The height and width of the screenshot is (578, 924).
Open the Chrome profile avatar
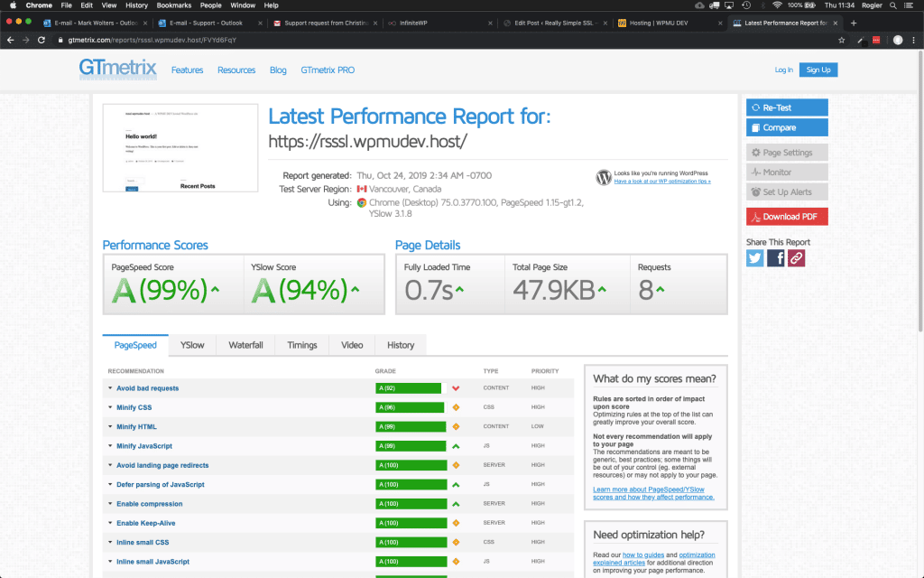[x=898, y=40]
